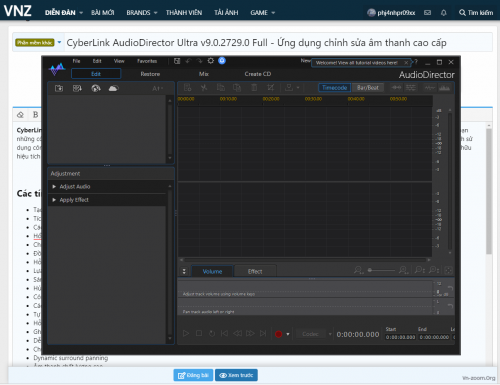Screen dimensions: 500x385
Task: Click the copy icon in edit toolbar
Action: click(x=220, y=88)
